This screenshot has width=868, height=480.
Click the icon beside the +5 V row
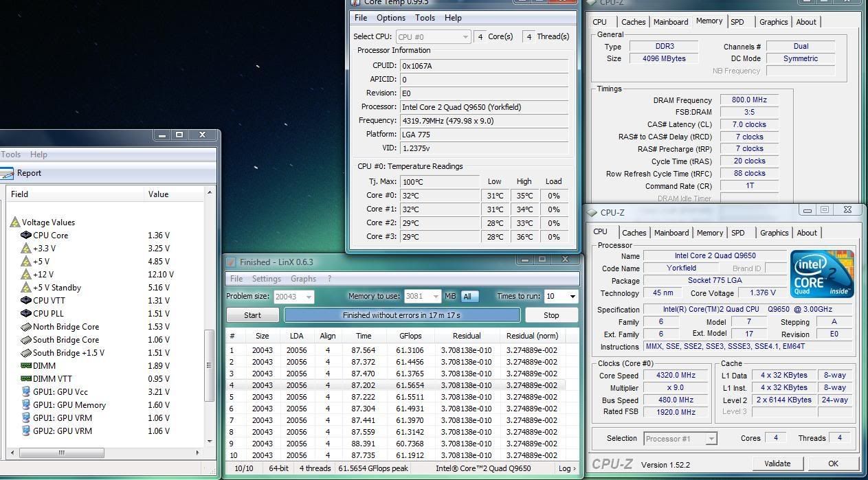pyautogui.click(x=26, y=262)
